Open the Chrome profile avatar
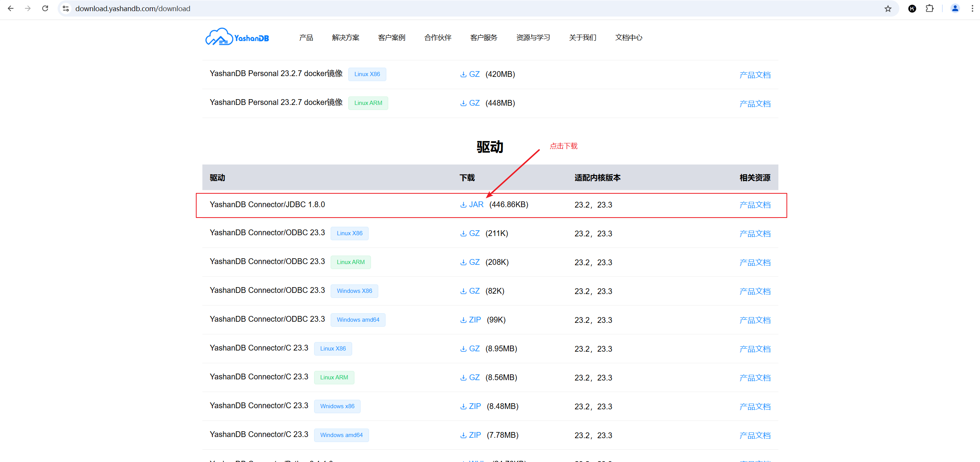Image resolution: width=980 pixels, height=462 pixels. (955, 8)
